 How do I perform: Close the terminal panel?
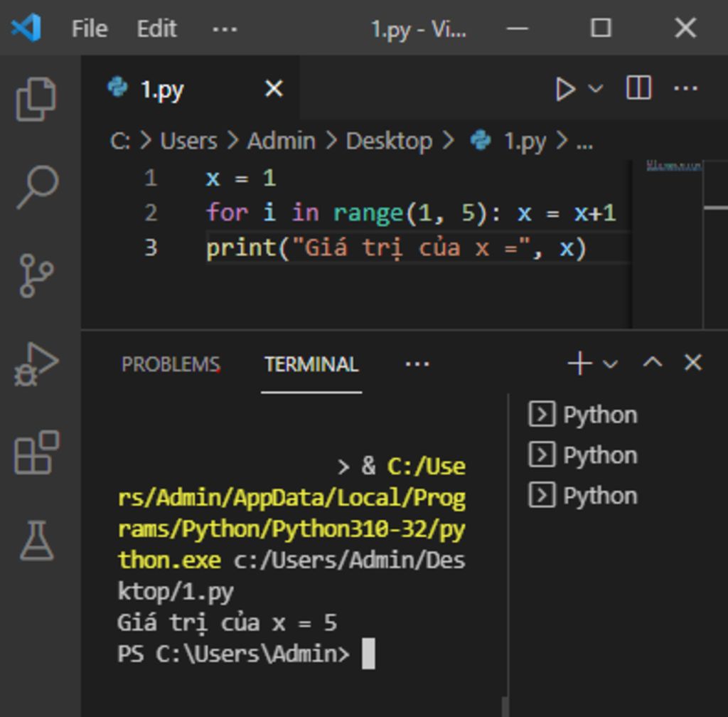point(693,362)
